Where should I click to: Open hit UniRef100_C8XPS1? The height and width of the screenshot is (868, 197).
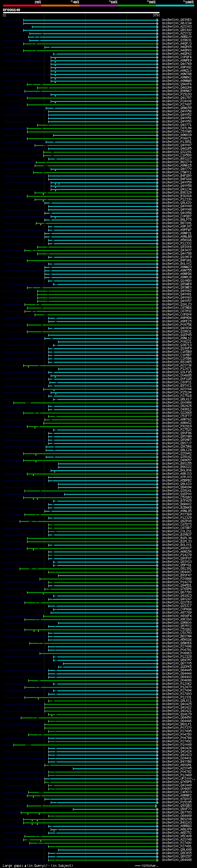point(176,382)
